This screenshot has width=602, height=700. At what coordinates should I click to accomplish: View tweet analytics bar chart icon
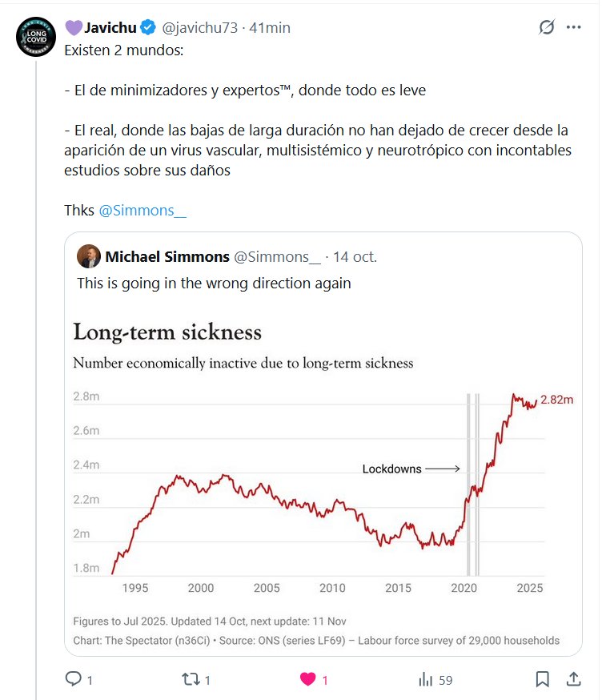426,679
